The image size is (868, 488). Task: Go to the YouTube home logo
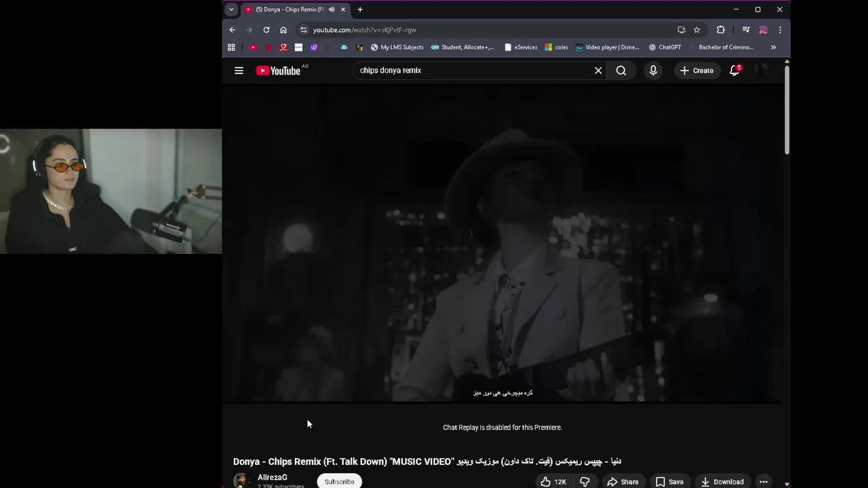278,70
